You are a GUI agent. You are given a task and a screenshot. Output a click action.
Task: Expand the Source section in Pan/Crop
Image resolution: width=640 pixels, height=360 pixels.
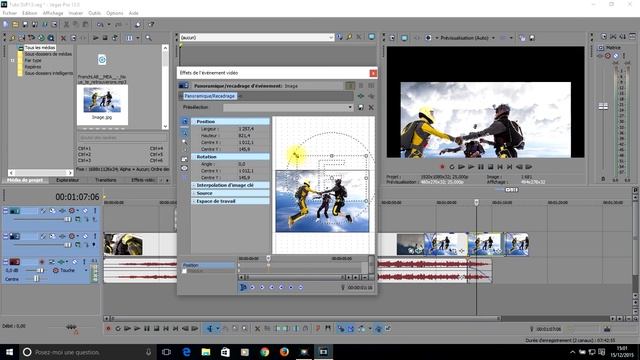tap(194, 193)
